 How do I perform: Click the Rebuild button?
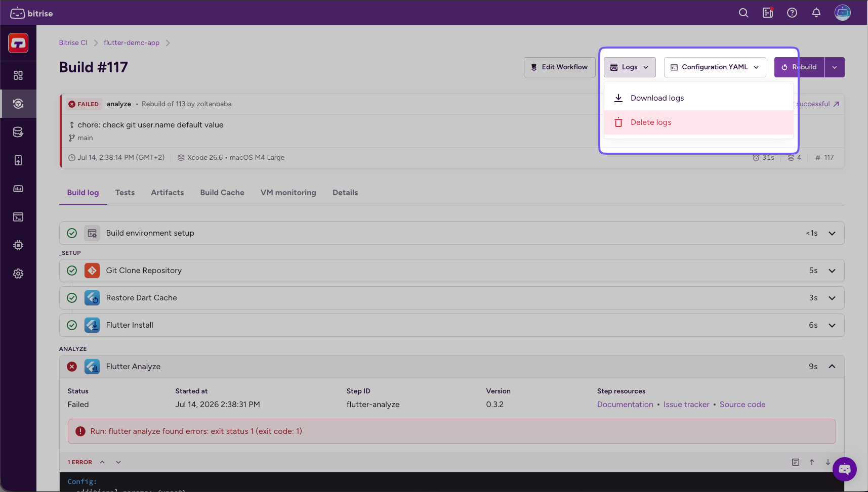coord(799,67)
